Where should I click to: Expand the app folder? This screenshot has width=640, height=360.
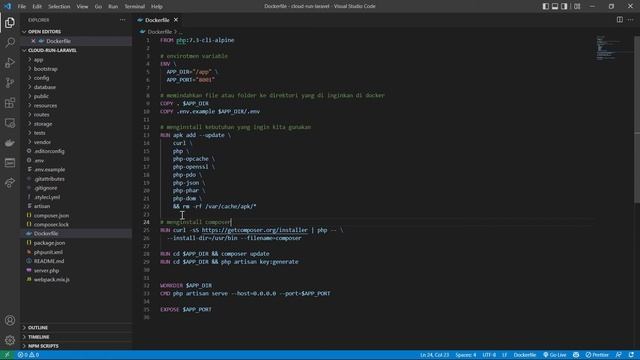click(38, 60)
